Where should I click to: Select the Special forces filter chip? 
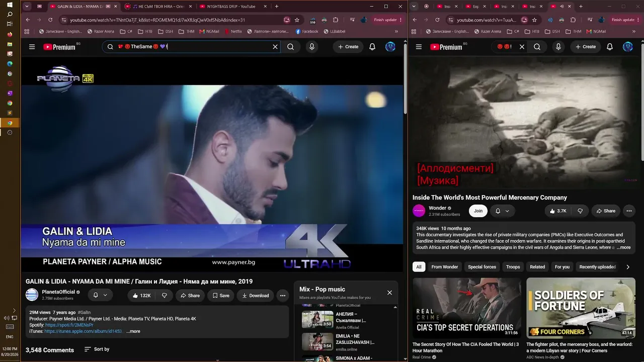[482, 267]
